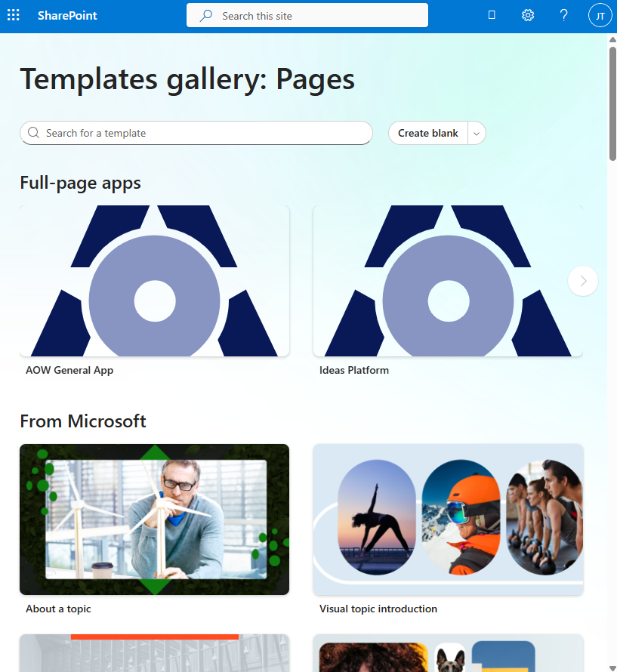Screen dimensions: 617x672
Task: Click the page's vertical scrollbar thumb
Action: (x=612, y=103)
